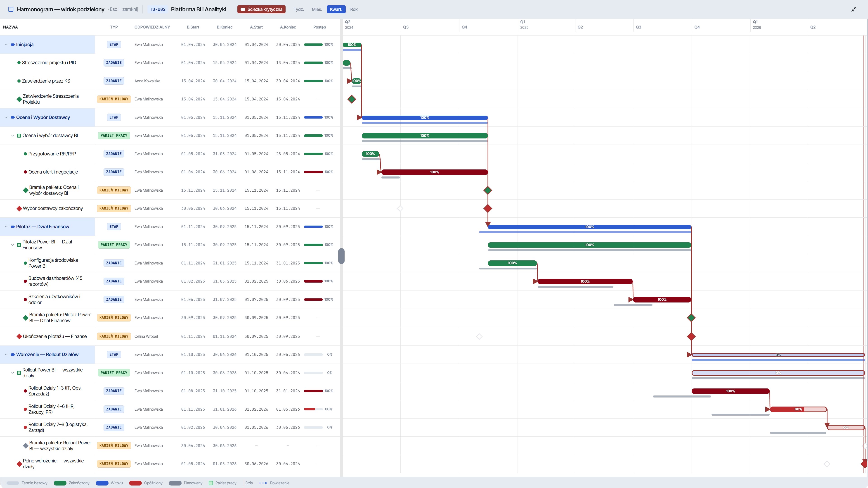Click the A.Koniec column header
Screen dimensions: 868x488
click(x=288, y=27)
